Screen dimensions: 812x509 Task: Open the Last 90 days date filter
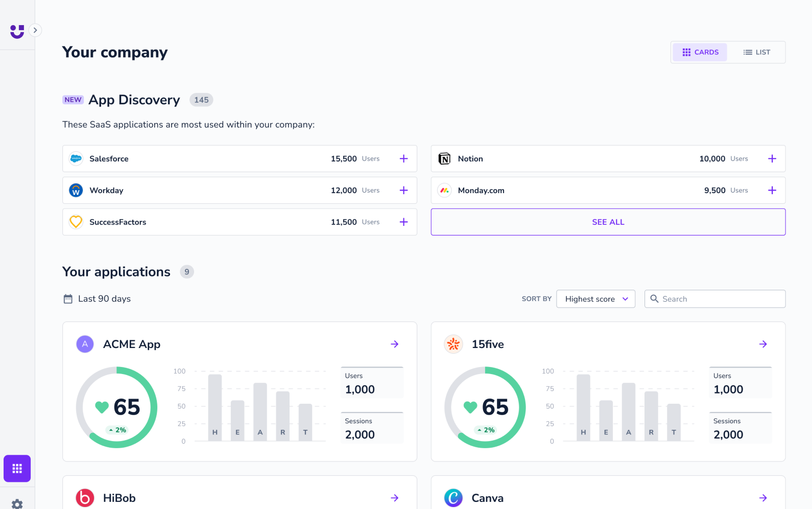(97, 299)
